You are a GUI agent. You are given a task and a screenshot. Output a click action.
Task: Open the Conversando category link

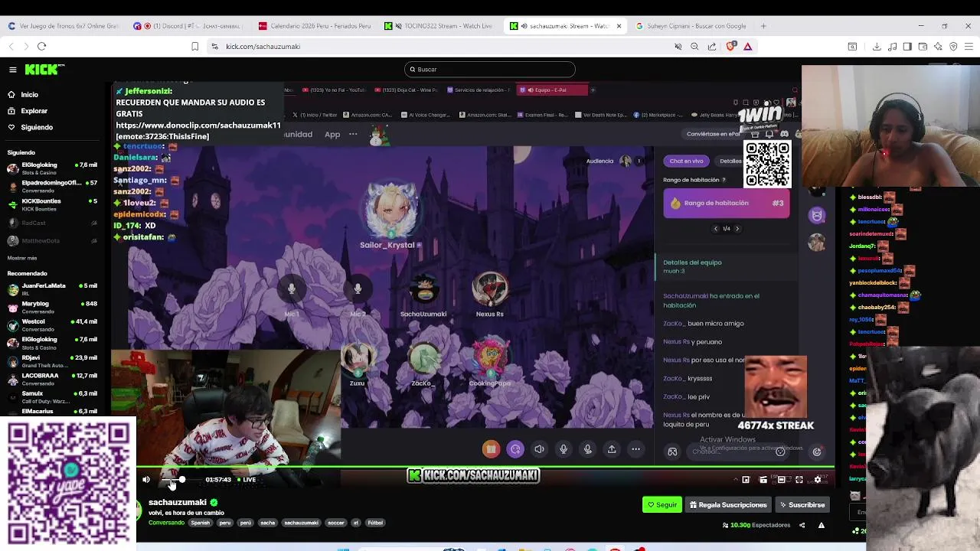point(166,523)
